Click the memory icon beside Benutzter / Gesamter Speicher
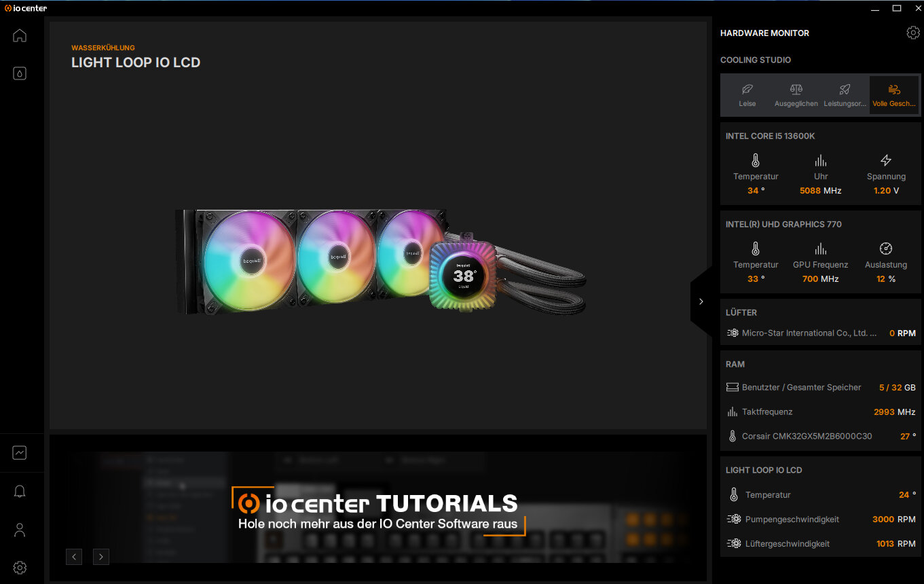This screenshot has width=924, height=584. tap(733, 387)
